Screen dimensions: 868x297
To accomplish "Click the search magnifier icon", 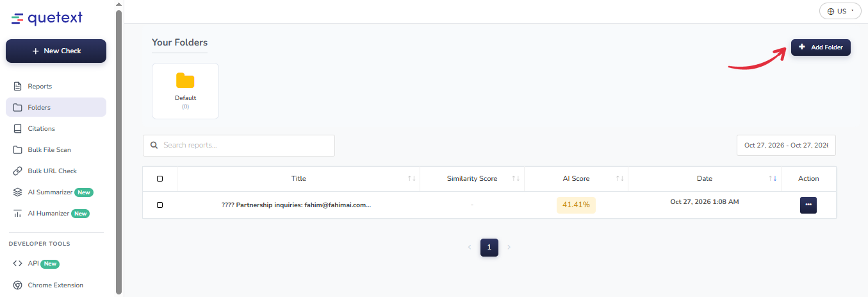I will pyautogui.click(x=154, y=145).
